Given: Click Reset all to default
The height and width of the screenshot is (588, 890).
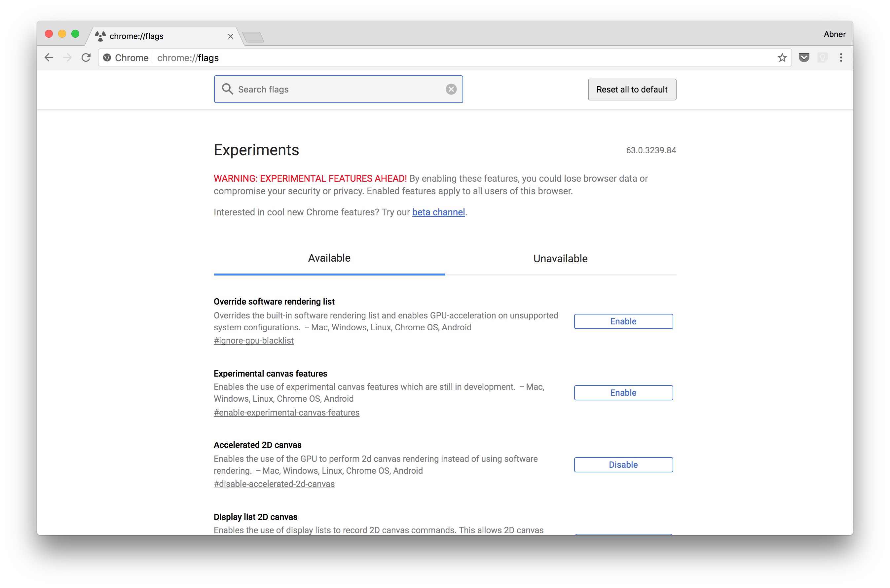Looking at the screenshot, I should point(632,89).
